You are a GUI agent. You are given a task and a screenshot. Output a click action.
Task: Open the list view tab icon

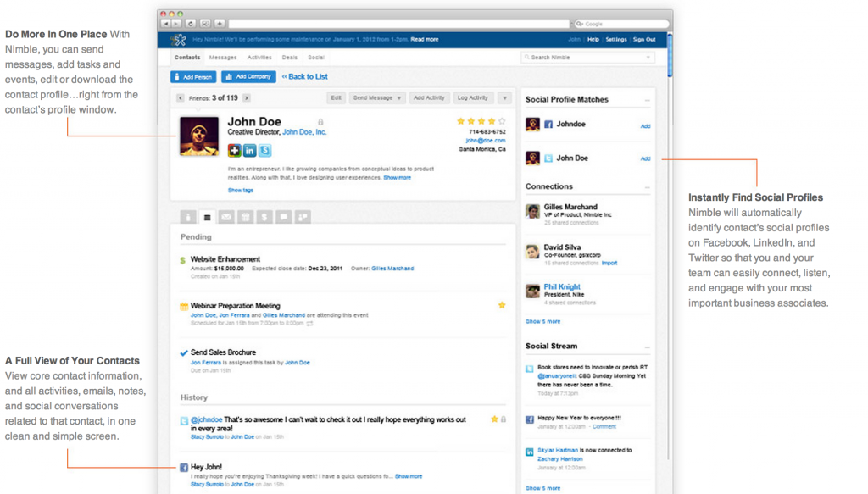207,217
